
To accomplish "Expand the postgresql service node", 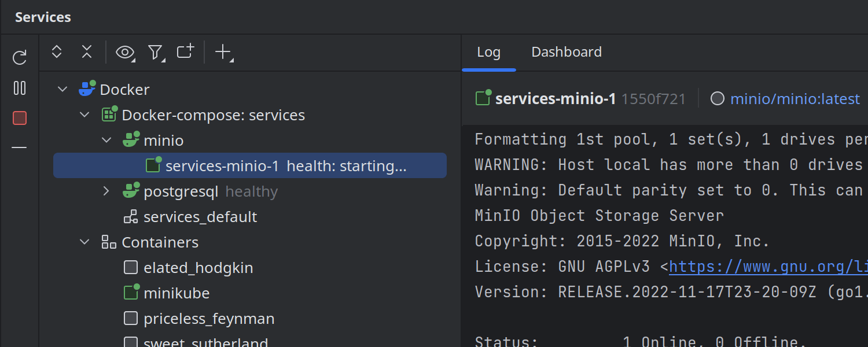I will (x=106, y=191).
